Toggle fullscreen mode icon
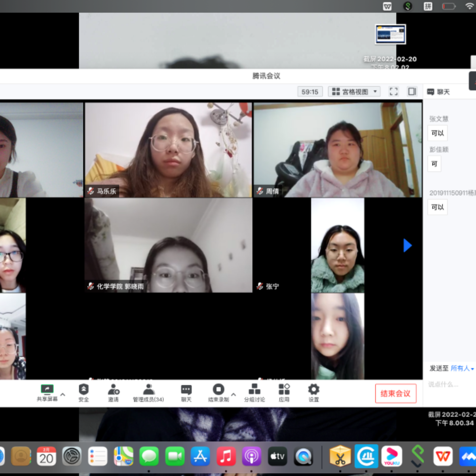 [393, 92]
